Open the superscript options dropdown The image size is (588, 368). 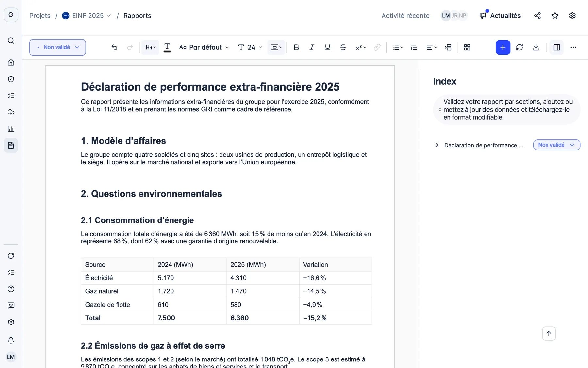(x=361, y=47)
